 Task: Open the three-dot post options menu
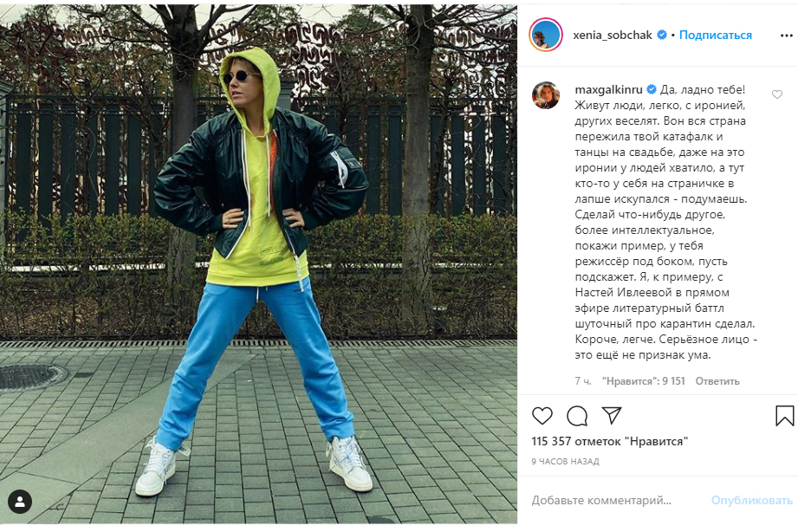pos(786,36)
